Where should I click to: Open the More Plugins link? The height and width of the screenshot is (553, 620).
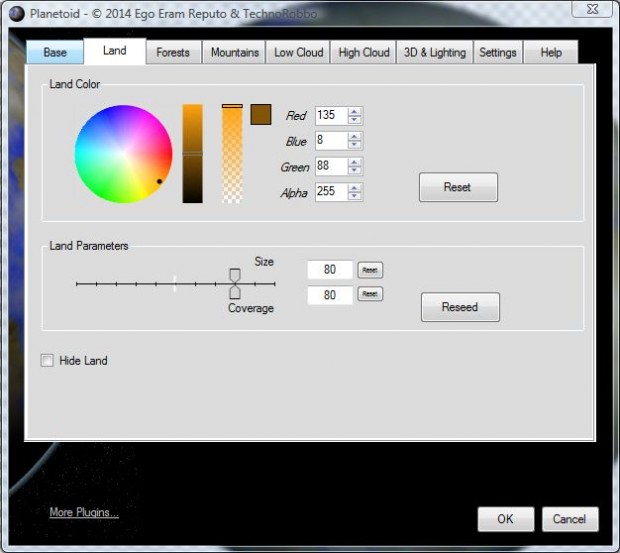pyautogui.click(x=84, y=513)
